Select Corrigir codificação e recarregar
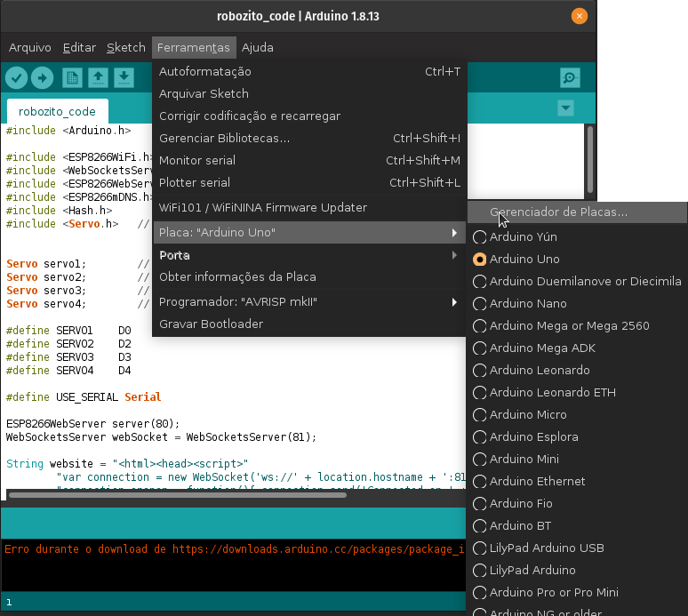 (x=309, y=116)
